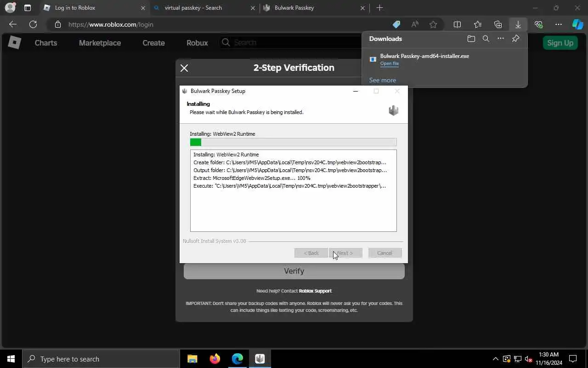Click the Edge profile avatar icon
Viewport: 588px width, 368px height.
(x=10, y=8)
